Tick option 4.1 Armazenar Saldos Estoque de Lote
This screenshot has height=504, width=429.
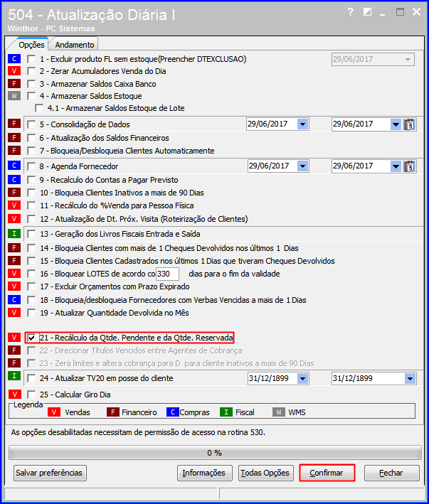39,108
